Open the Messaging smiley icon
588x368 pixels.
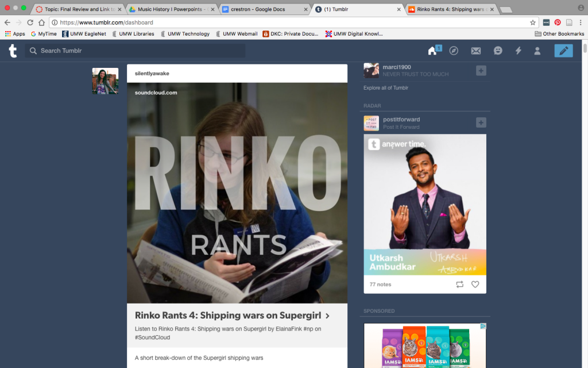pyautogui.click(x=498, y=51)
